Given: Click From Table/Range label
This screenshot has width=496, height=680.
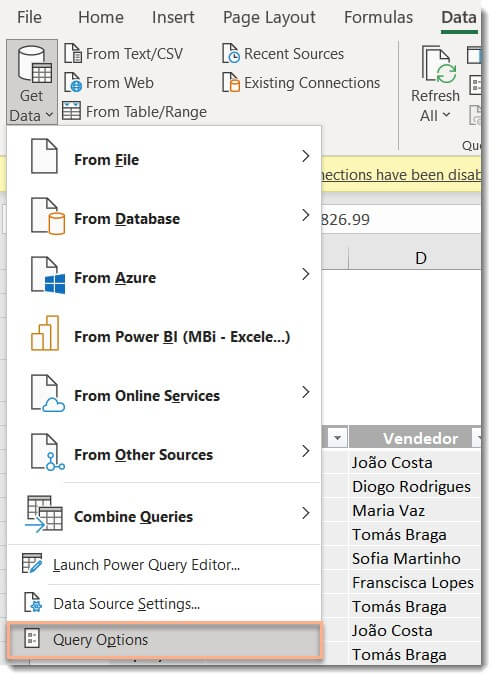Looking at the screenshot, I should point(146,111).
